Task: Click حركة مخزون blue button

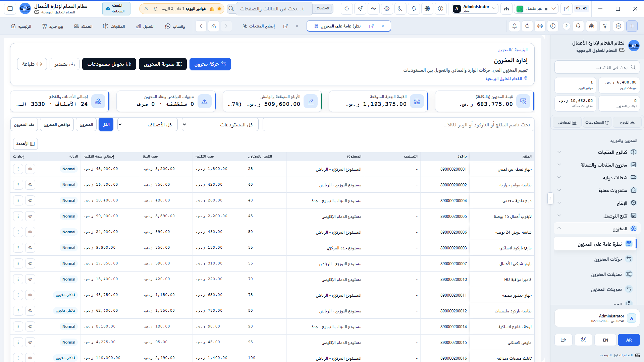Action: pos(210,64)
